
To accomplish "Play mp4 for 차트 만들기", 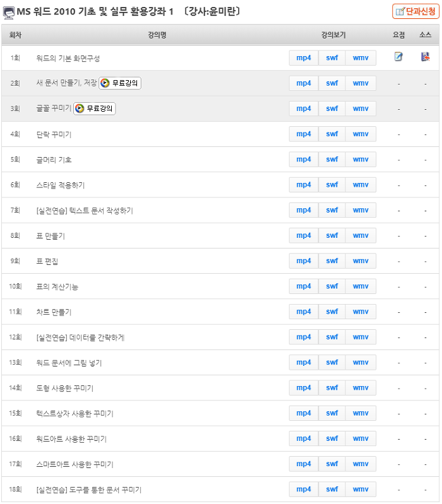I will [304, 312].
